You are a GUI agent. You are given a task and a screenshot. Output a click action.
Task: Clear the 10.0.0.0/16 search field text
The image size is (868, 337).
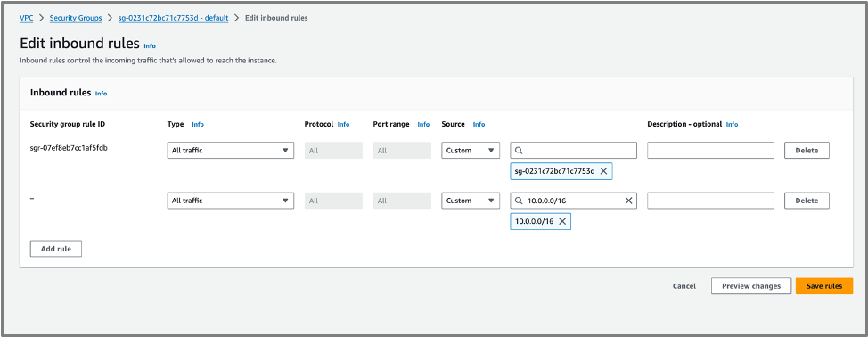(x=628, y=201)
